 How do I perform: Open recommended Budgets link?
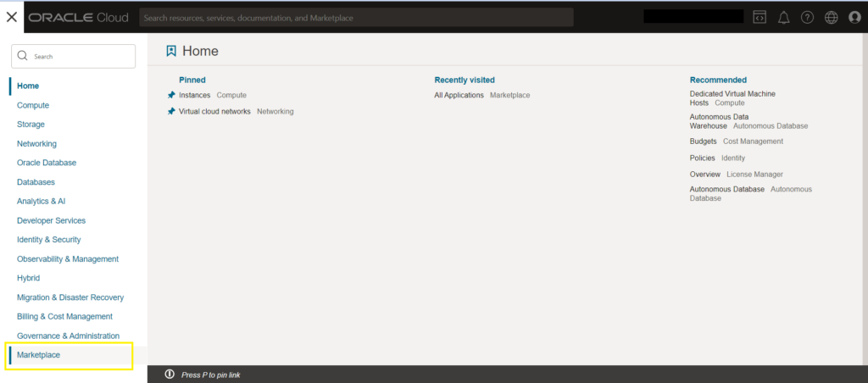click(x=703, y=142)
